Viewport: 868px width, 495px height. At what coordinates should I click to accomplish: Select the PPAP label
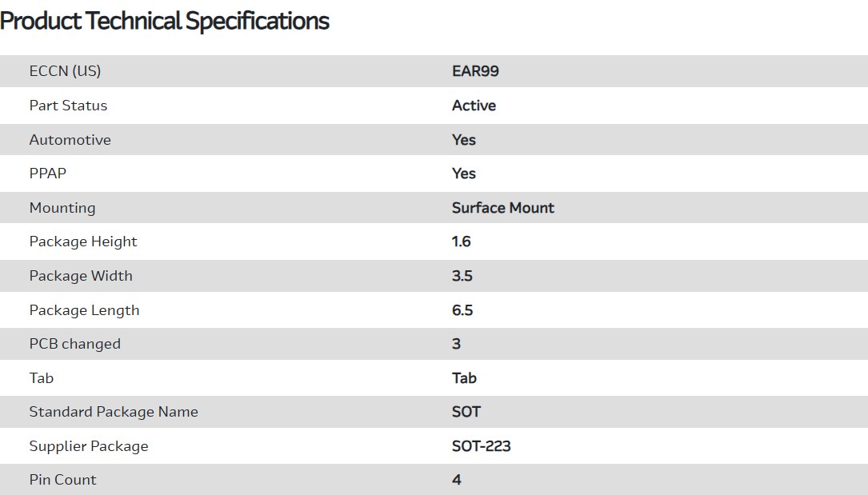47,174
